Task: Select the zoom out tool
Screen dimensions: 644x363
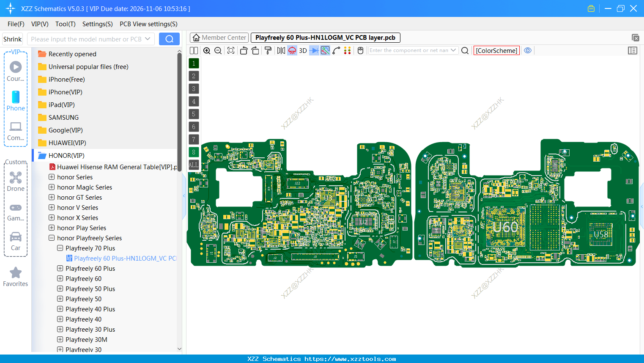Action: click(218, 50)
